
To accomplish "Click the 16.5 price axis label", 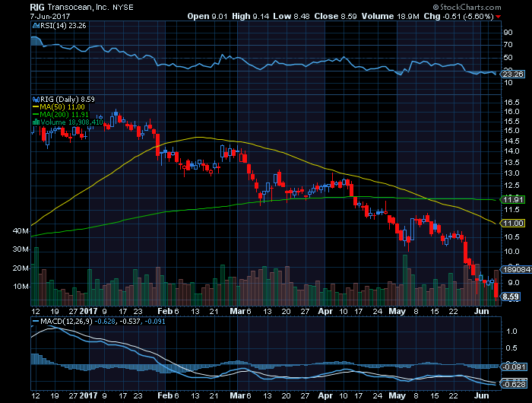I will point(511,103).
